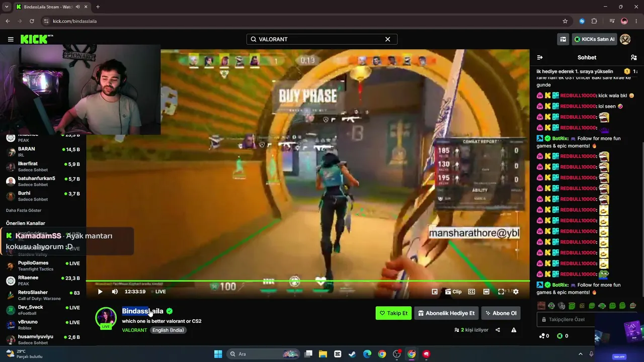Open the first emote in chat emote bar

[541, 306]
